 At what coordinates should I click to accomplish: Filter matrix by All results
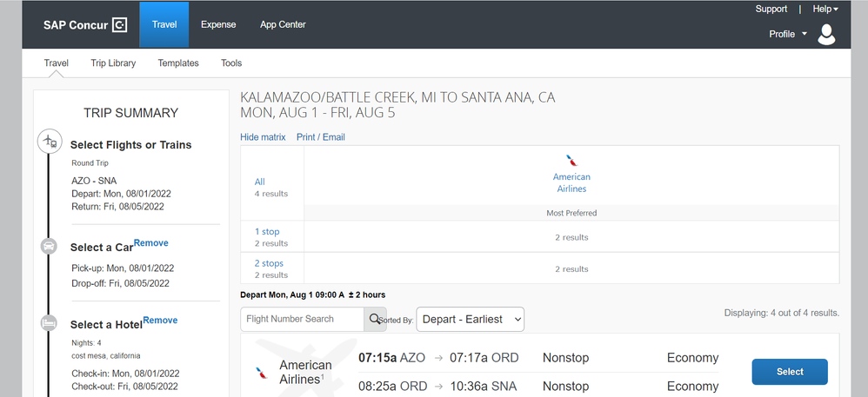click(260, 182)
